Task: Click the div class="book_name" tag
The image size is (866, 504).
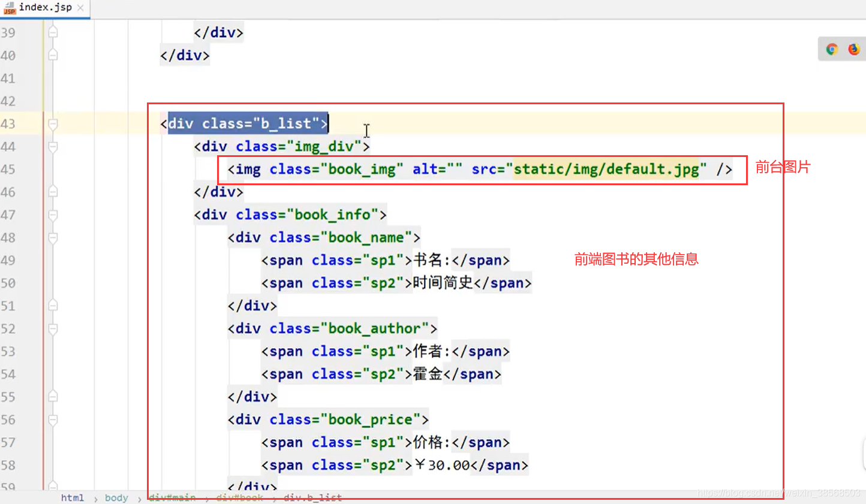Action: tap(324, 237)
